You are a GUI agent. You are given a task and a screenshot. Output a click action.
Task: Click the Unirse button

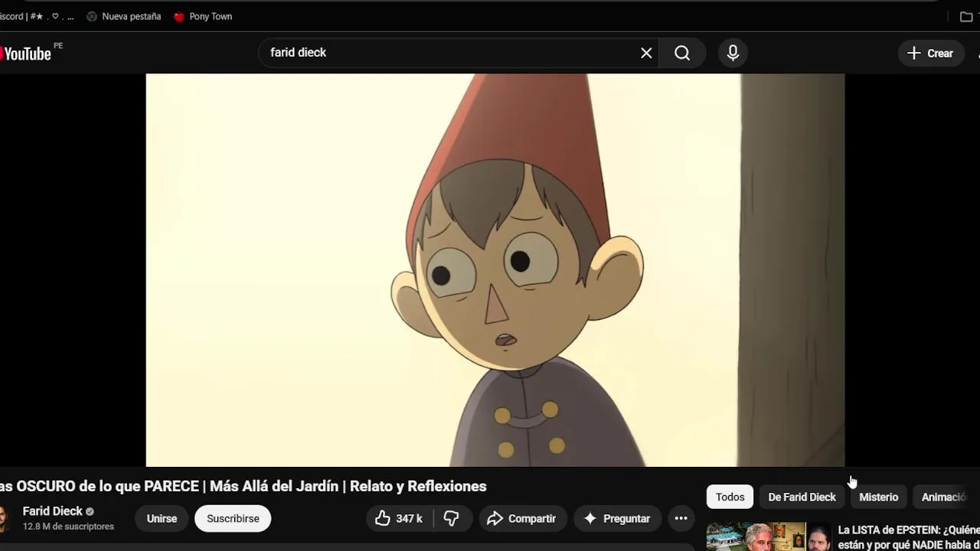[162, 518]
